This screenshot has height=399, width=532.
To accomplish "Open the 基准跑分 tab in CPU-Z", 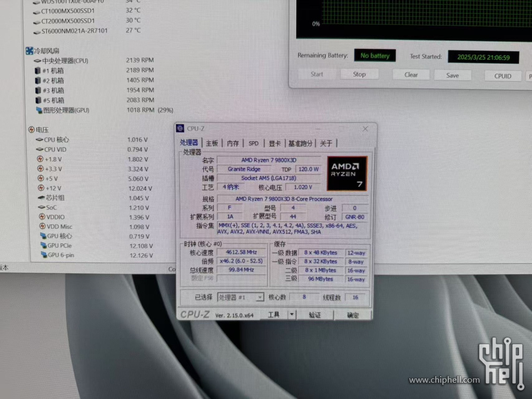I will [301, 143].
